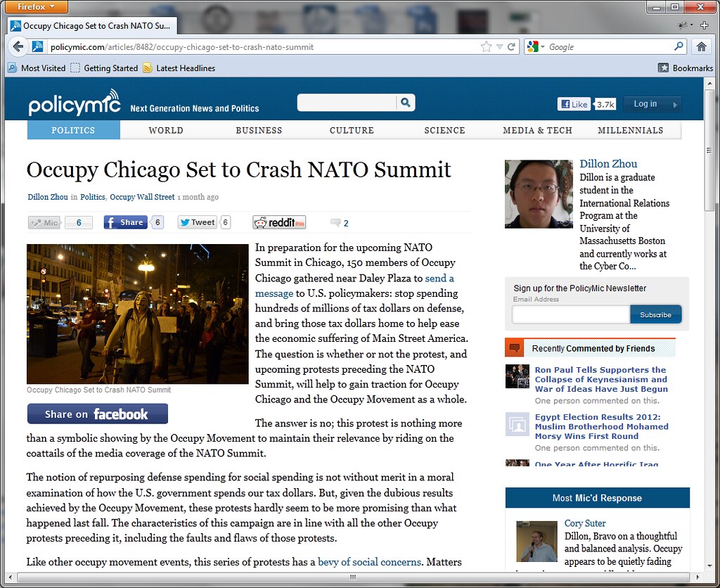This screenshot has width=720, height=588.
Task: Click the PolicyMic logo
Action: (75, 103)
